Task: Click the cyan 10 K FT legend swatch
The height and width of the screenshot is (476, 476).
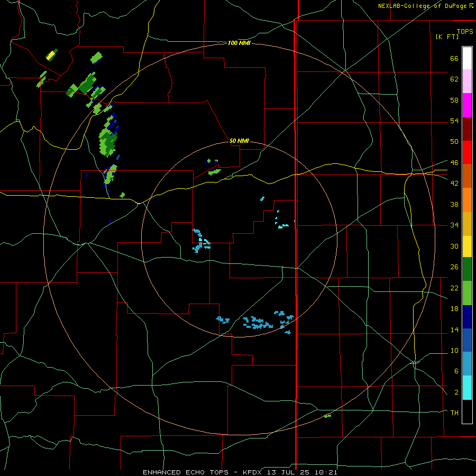Action: [467, 388]
